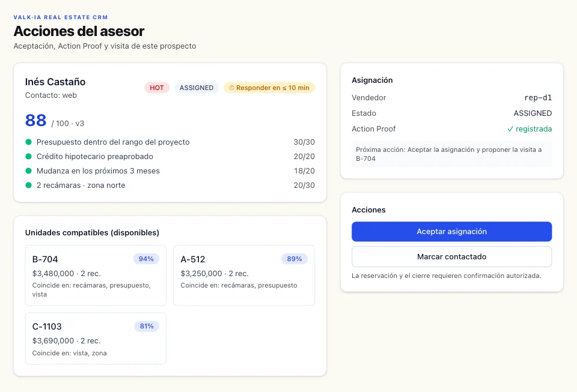
Task: Click the Mudanza en los próximos 3 meses row
Action: click(x=170, y=170)
